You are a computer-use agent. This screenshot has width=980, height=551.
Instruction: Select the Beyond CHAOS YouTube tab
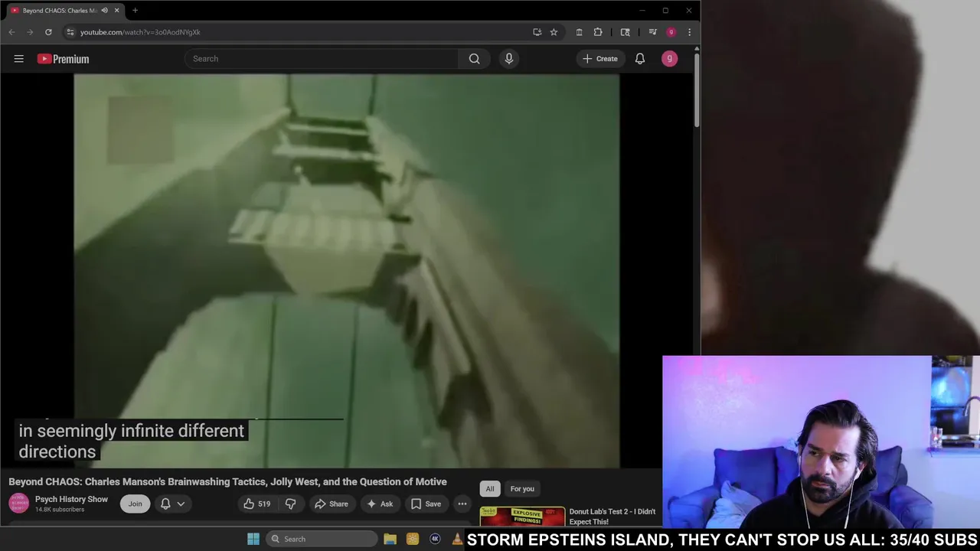(60, 11)
